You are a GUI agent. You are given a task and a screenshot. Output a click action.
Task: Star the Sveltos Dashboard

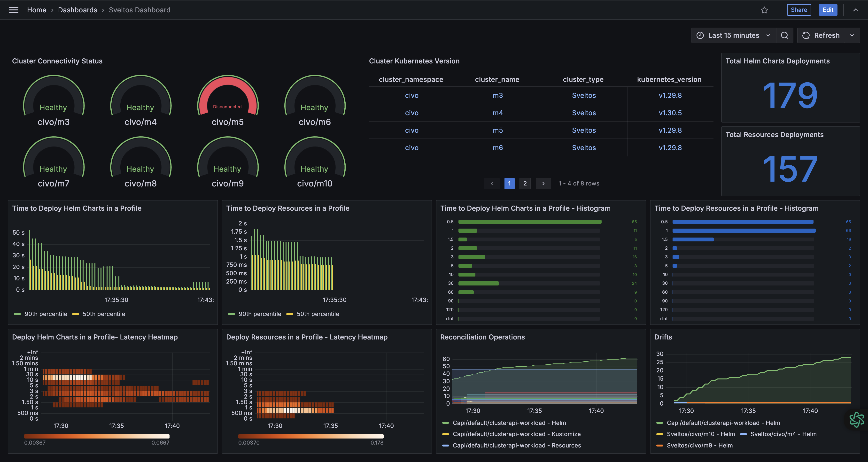click(x=764, y=10)
